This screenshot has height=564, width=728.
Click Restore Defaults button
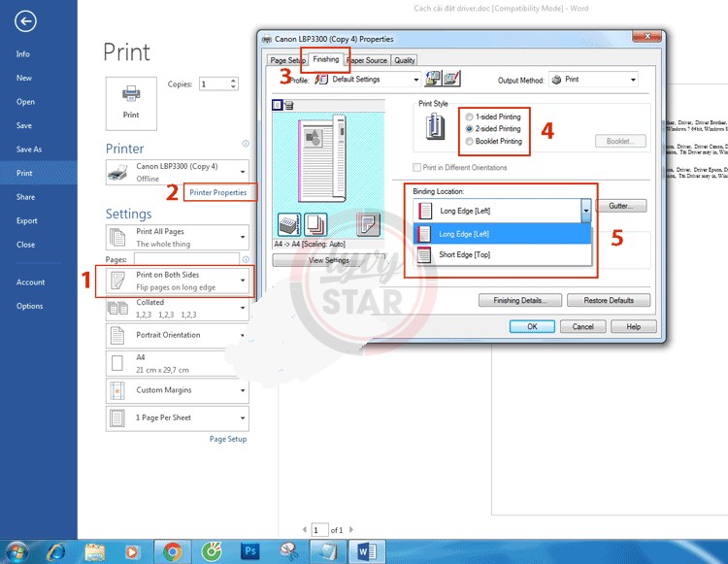point(609,300)
